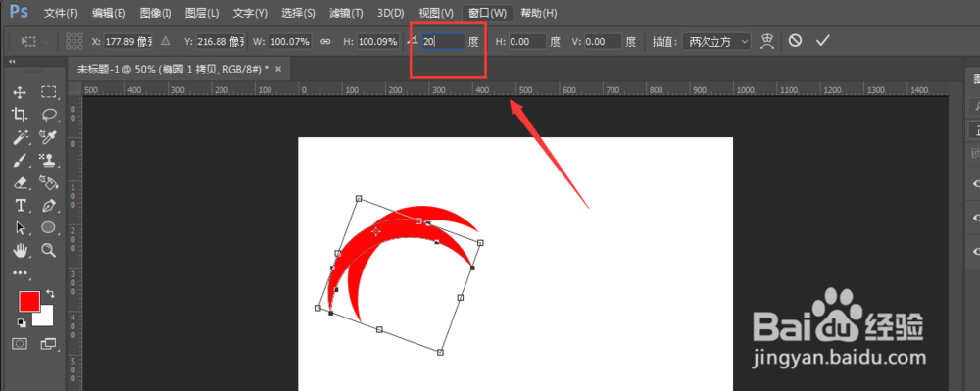Cancel the transform with the circle-slash icon
The width and height of the screenshot is (980, 391).
point(795,41)
